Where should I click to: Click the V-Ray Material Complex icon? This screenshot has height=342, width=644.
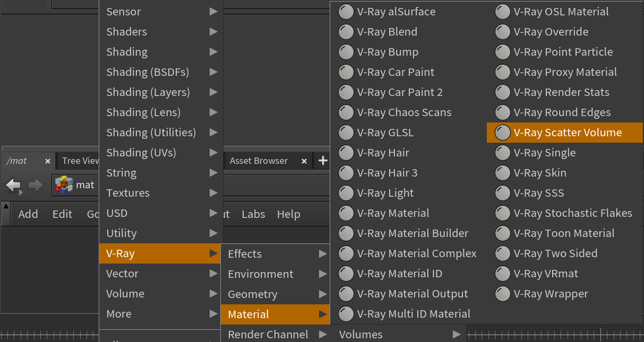(346, 253)
